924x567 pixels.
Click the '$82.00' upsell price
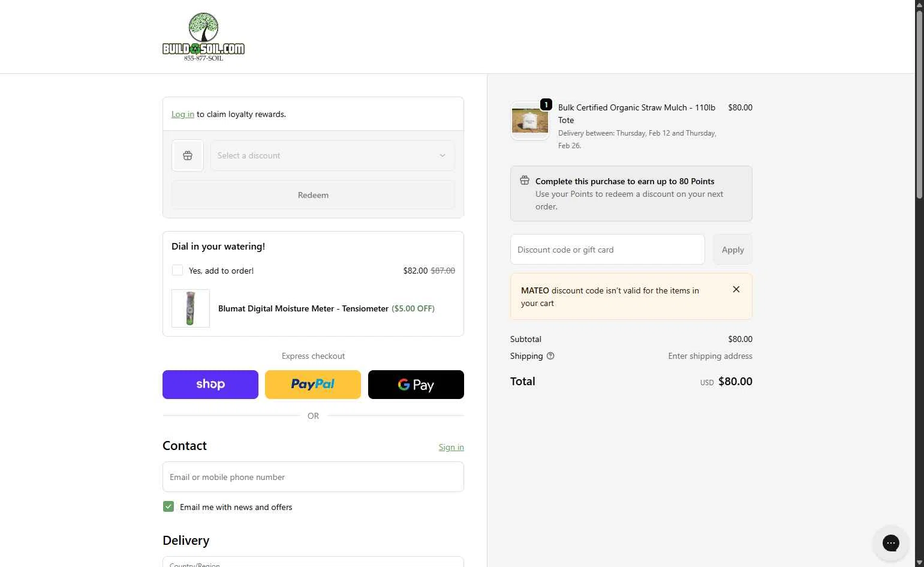pyautogui.click(x=416, y=271)
